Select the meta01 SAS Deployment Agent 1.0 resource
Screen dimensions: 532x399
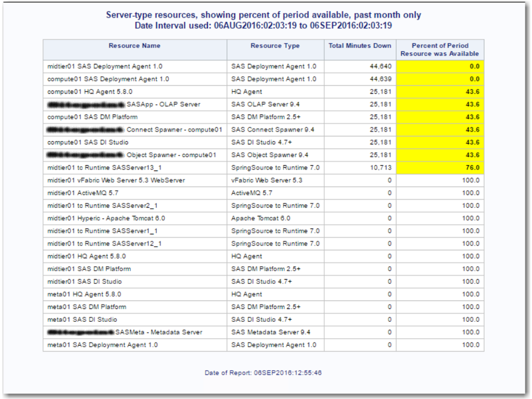102,345
